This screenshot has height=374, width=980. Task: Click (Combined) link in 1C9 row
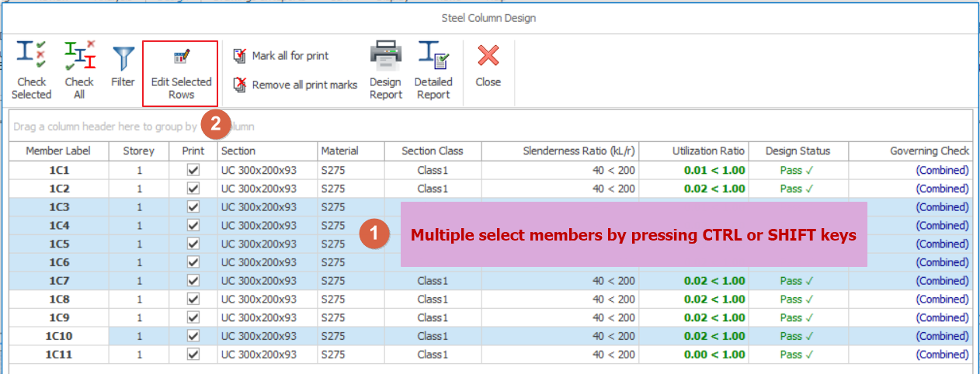(x=942, y=317)
